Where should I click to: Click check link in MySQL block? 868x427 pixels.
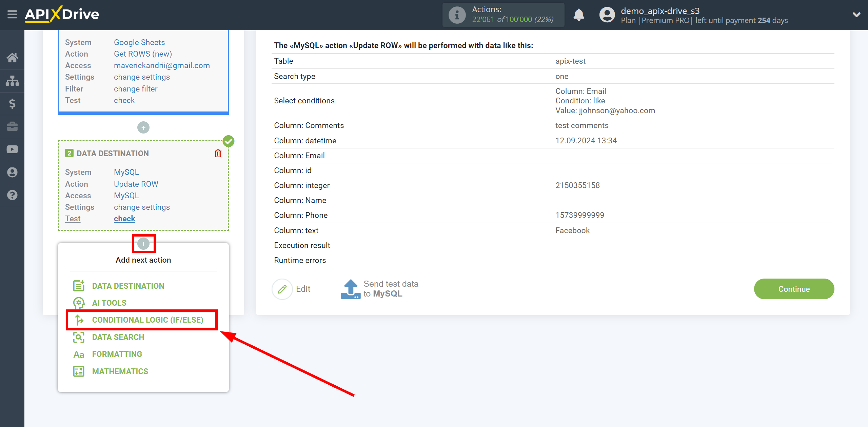click(124, 219)
